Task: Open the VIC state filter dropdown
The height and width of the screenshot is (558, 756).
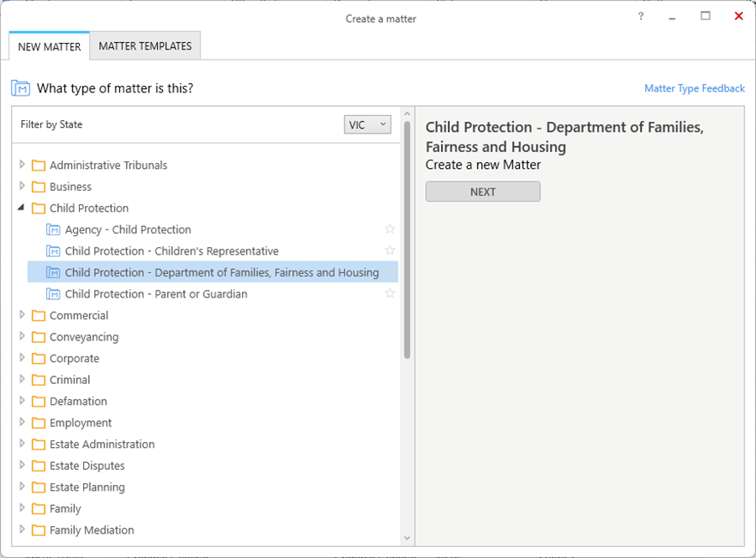Action: coord(368,124)
